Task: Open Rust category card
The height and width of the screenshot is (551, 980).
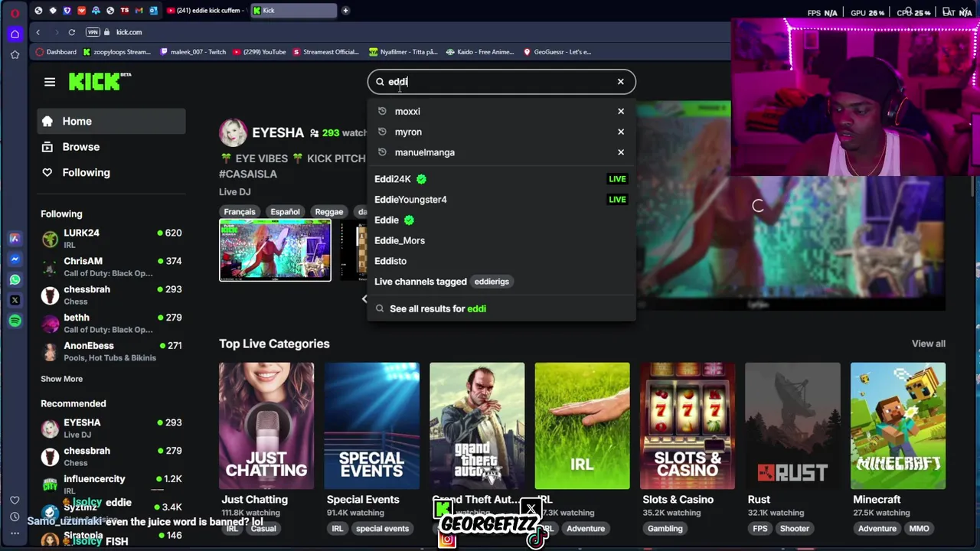Action: pos(792,425)
